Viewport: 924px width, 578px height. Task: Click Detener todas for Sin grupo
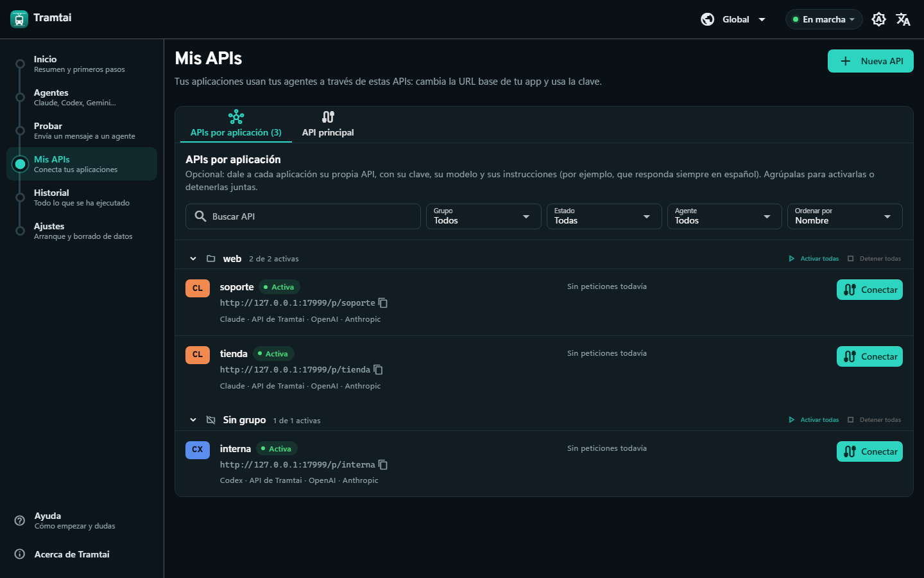(x=874, y=420)
